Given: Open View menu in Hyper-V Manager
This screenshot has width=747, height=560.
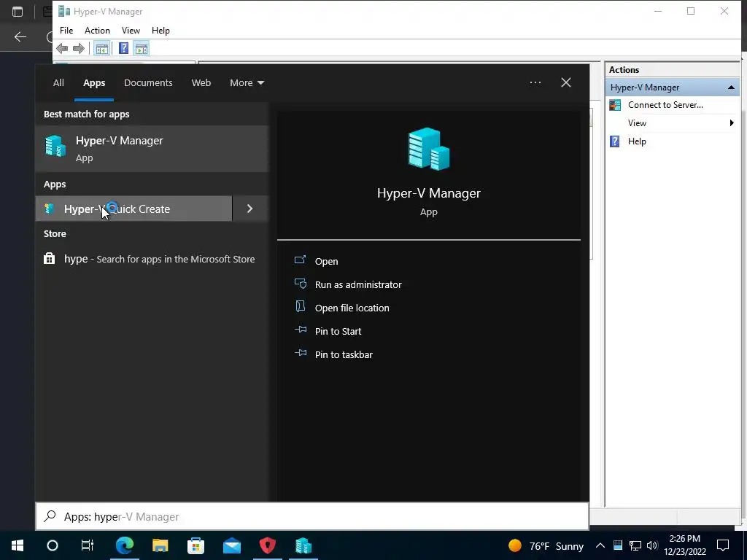Looking at the screenshot, I should (x=131, y=31).
